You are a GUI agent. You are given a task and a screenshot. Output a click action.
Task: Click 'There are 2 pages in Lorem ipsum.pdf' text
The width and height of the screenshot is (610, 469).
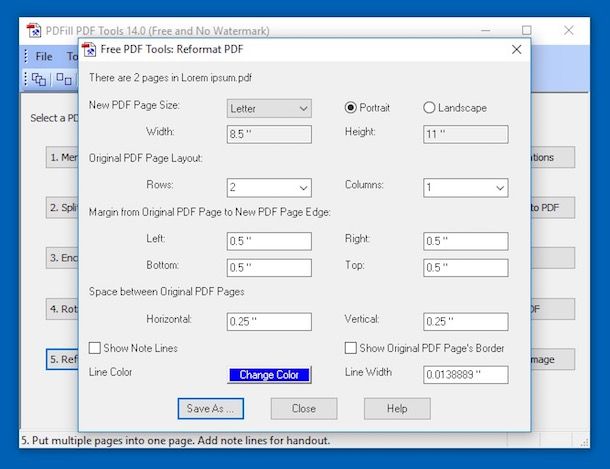click(x=170, y=78)
